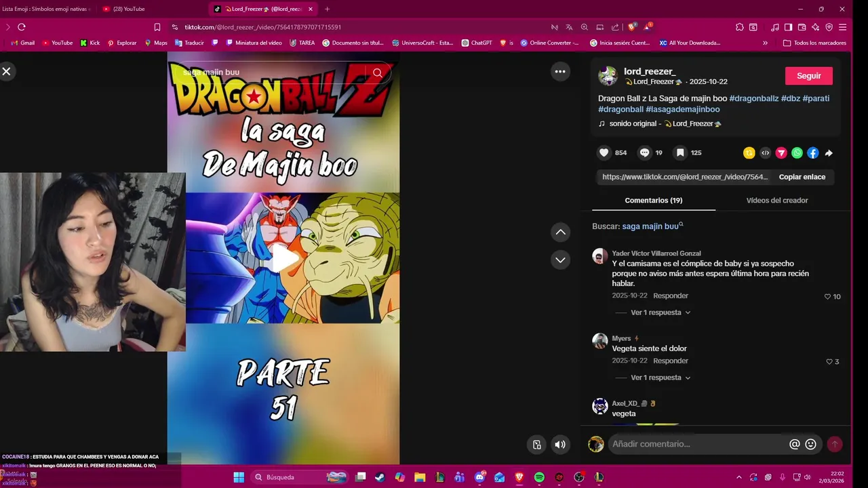Open the Gmail bookmark

pyautogui.click(x=23, y=43)
